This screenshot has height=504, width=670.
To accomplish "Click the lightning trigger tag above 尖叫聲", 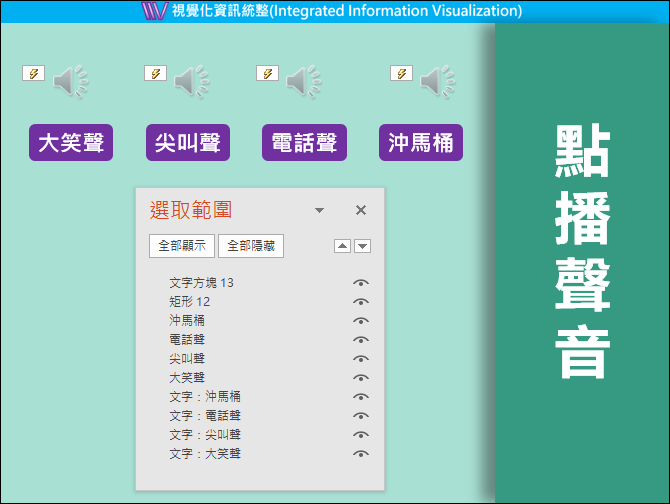I will coord(156,73).
